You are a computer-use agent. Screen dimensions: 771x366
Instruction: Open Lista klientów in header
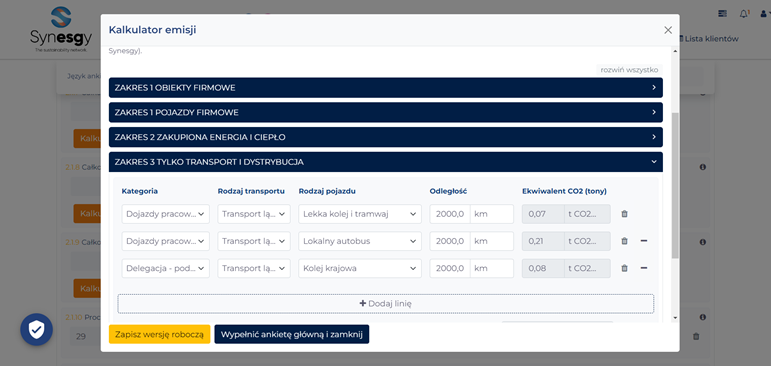click(709, 38)
